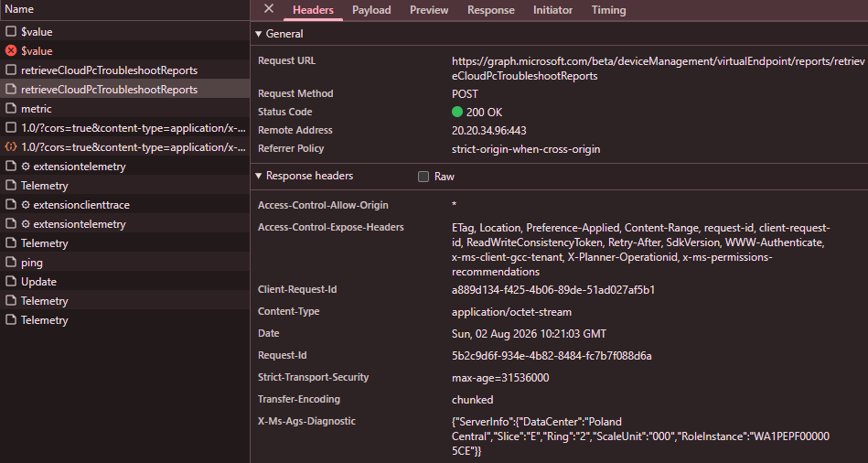
Task: Click the application/octet-stream content type value
Action: [x=511, y=312]
